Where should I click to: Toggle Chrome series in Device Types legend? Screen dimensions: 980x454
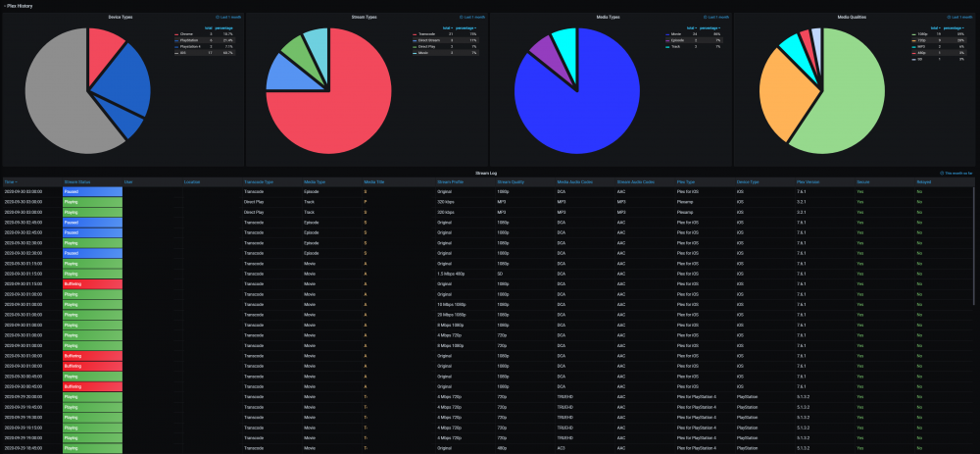point(186,34)
